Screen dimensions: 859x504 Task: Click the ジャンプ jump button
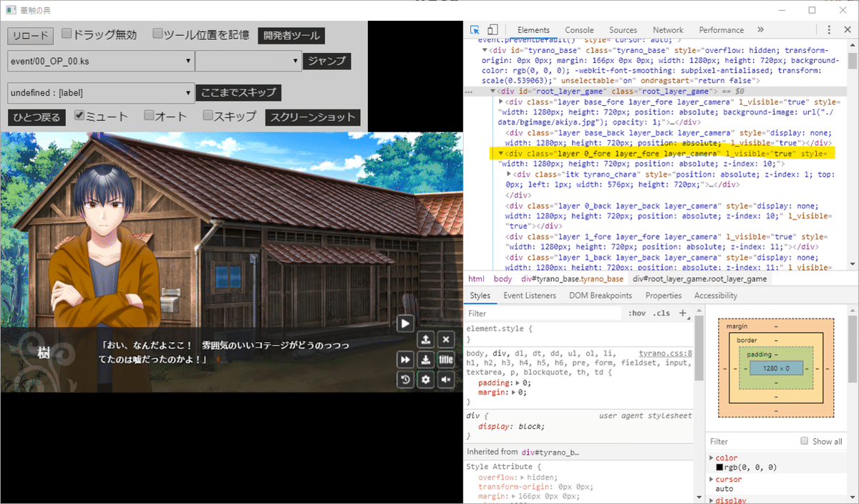[326, 61]
